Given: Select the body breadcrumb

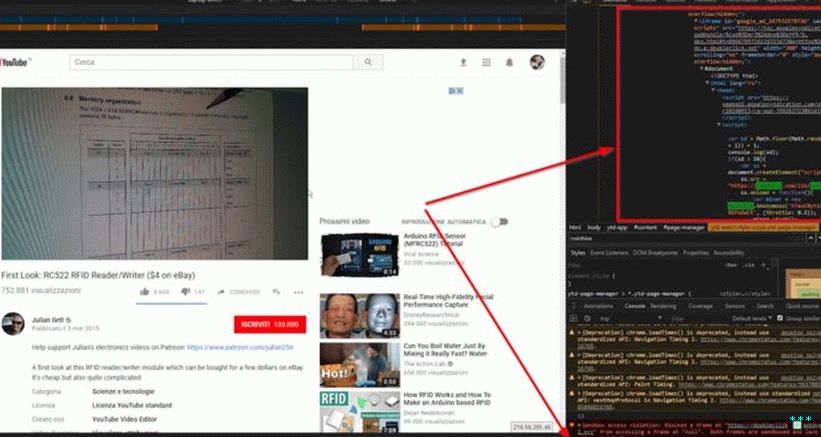Looking at the screenshot, I should (x=593, y=228).
